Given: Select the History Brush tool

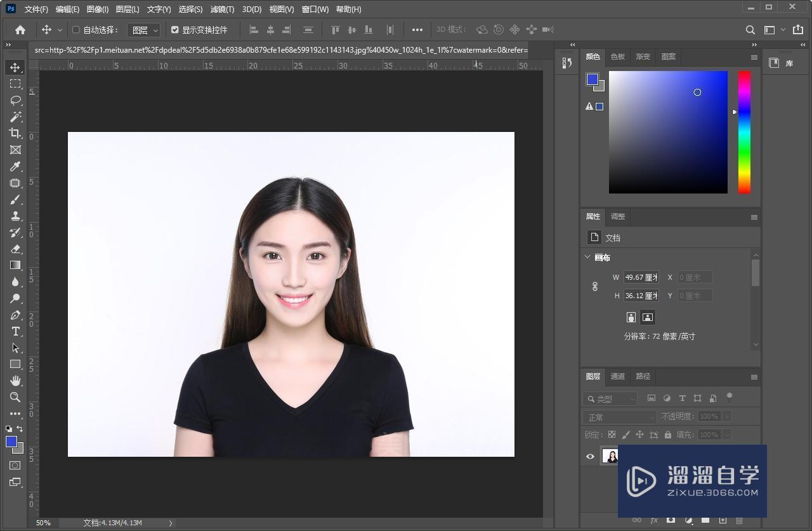Looking at the screenshot, I should pyautogui.click(x=15, y=232).
